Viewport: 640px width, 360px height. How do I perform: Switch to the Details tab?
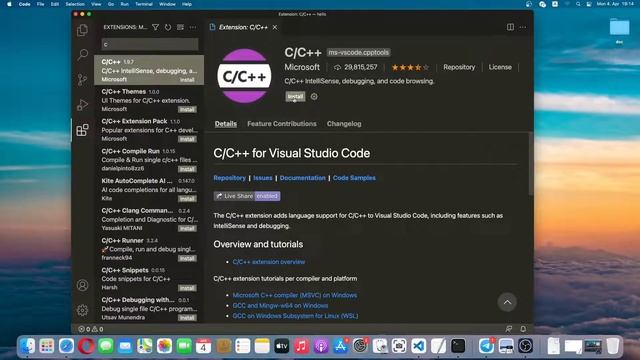[226, 124]
